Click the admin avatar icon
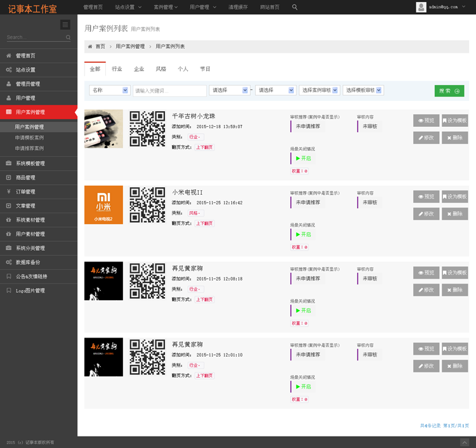This screenshot has width=476, height=448. click(421, 7)
